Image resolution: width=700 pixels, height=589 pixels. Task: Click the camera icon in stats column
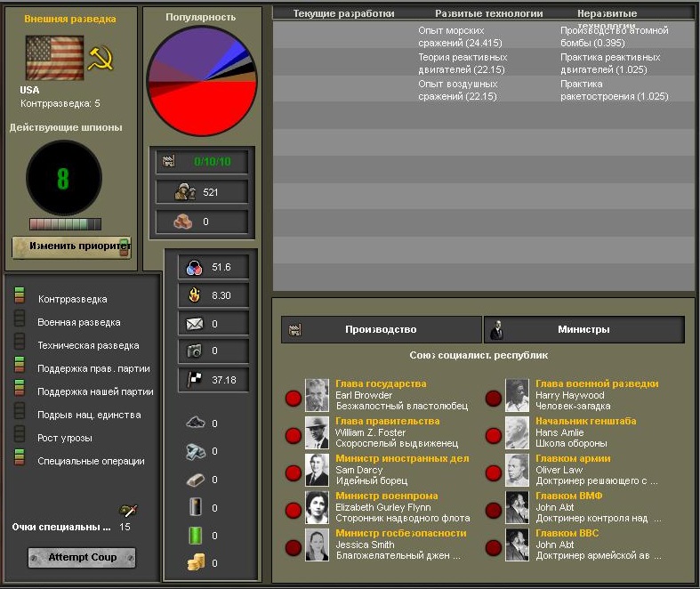pos(194,351)
